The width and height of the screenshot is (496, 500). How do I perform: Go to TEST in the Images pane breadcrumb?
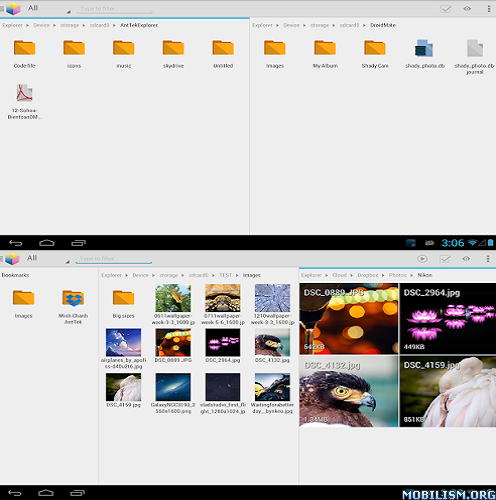coord(226,275)
